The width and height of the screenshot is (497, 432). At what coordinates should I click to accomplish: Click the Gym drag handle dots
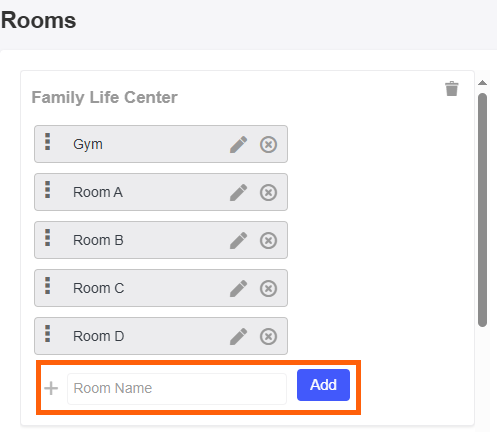coord(48,142)
